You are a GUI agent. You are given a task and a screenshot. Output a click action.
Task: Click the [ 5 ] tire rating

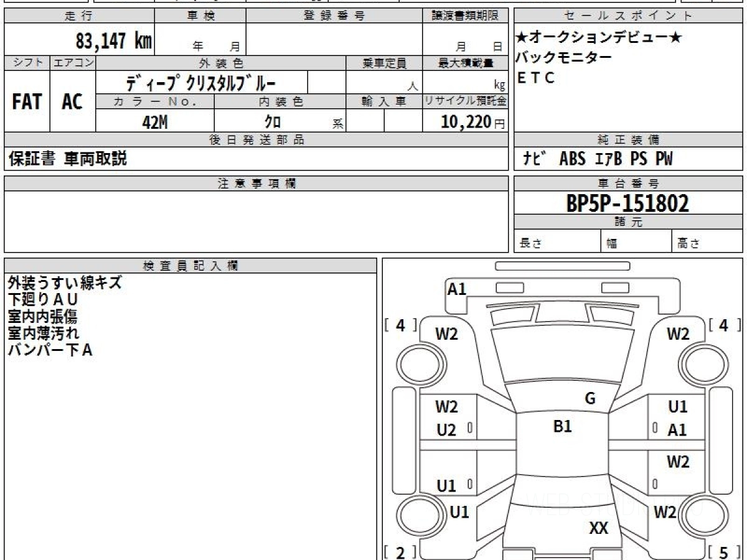[x=723, y=553]
